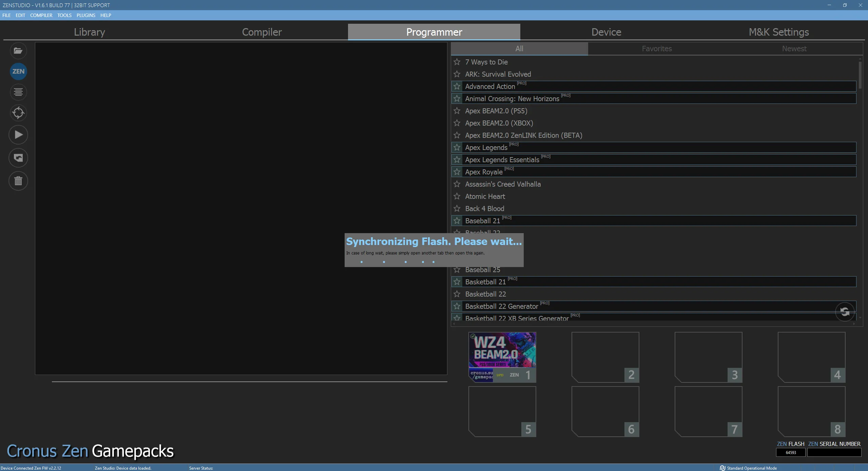Switch to the Favorites list tab

pyautogui.click(x=657, y=49)
